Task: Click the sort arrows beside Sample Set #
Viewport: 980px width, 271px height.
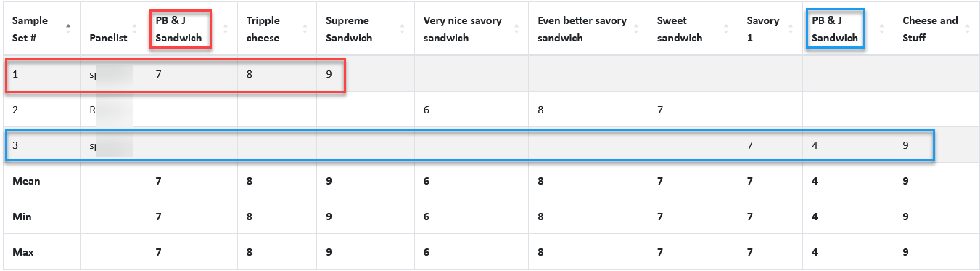Action: click(x=69, y=29)
